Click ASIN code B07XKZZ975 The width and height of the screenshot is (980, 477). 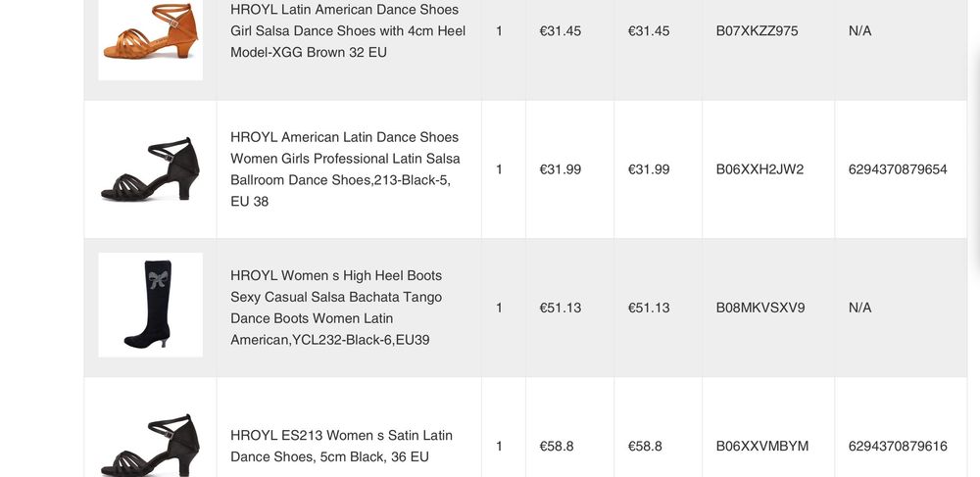tap(757, 31)
